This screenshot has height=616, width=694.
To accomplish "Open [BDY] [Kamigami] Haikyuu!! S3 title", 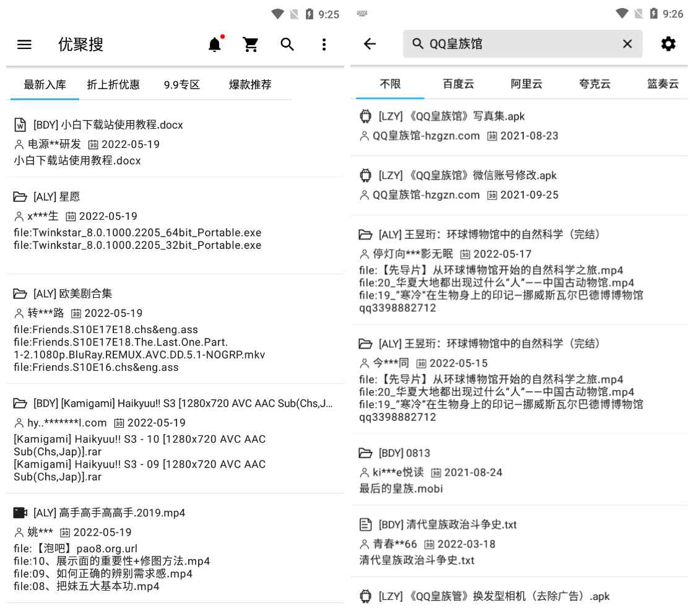I will coord(183,403).
